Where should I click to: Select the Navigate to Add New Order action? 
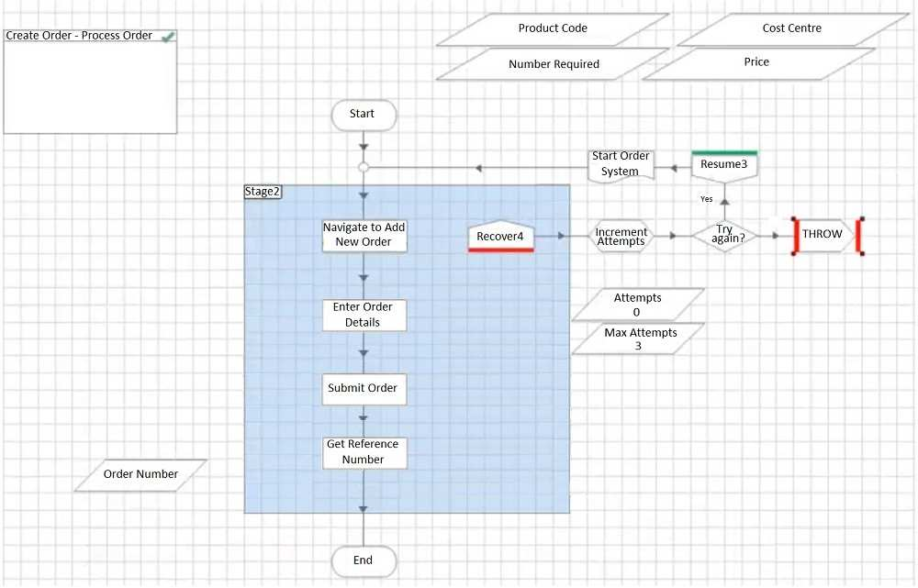pyautogui.click(x=364, y=235)
